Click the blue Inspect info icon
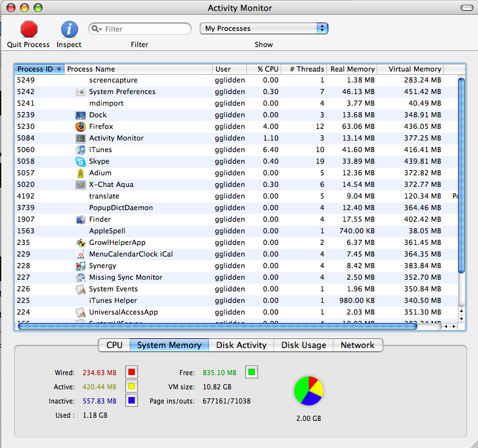This screenshot has height=448, width=478. [x=69, y=29]
